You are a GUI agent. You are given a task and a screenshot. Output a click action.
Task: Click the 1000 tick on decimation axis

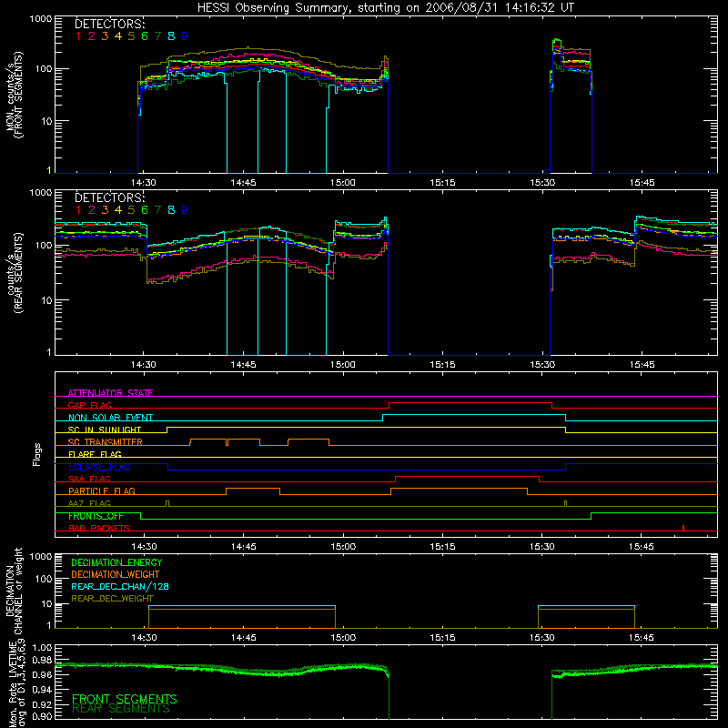41,556
